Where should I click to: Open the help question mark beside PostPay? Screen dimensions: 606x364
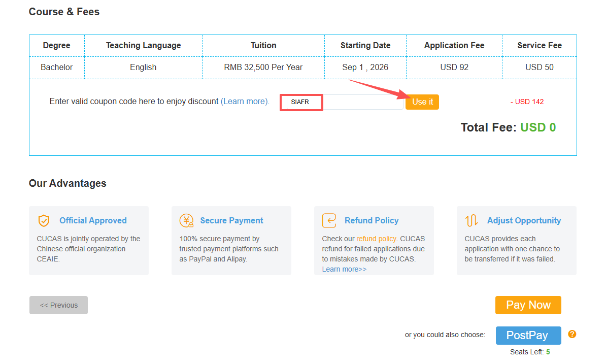click(x=572, y=334)
